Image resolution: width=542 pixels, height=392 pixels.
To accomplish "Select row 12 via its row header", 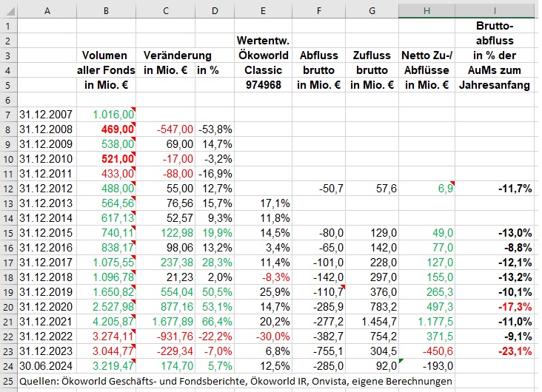I will coord(7,189).
